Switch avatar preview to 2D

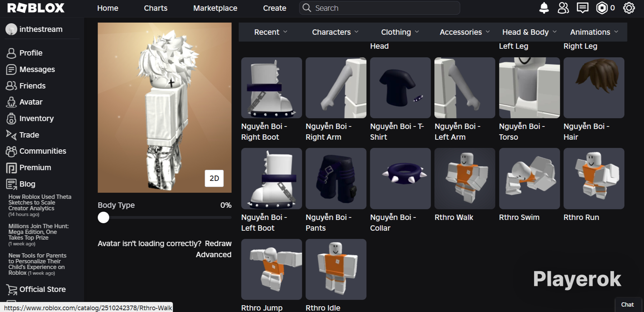tap(214, 178)
